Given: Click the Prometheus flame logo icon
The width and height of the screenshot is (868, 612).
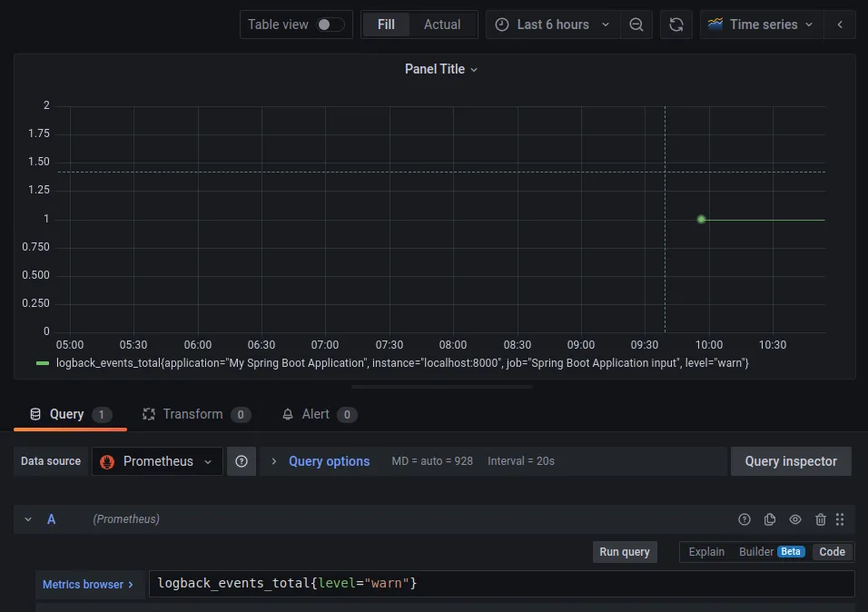Looking at the screenshot, I should pos(107,462).
